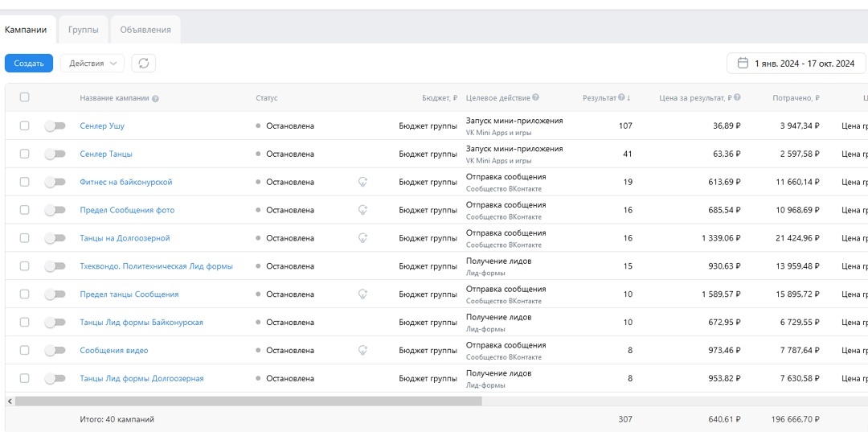Toggle the Сенлер Ушу campaign switch
868x432 pixels.
(x=55, y=126)
